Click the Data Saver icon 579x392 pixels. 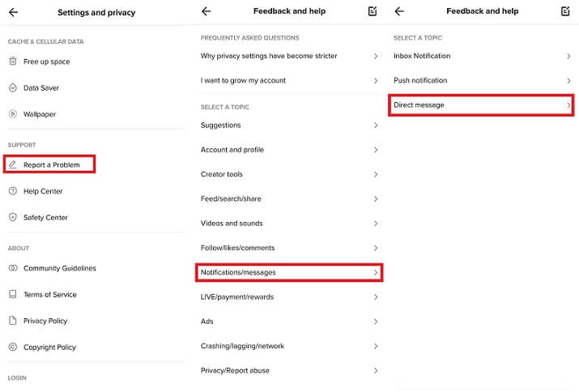click(13, 87)
